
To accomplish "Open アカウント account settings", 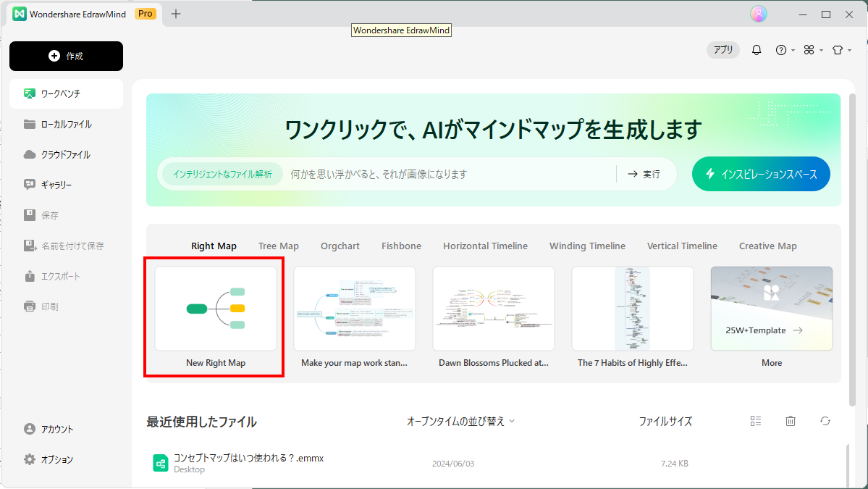I will (x=67, y=429).
